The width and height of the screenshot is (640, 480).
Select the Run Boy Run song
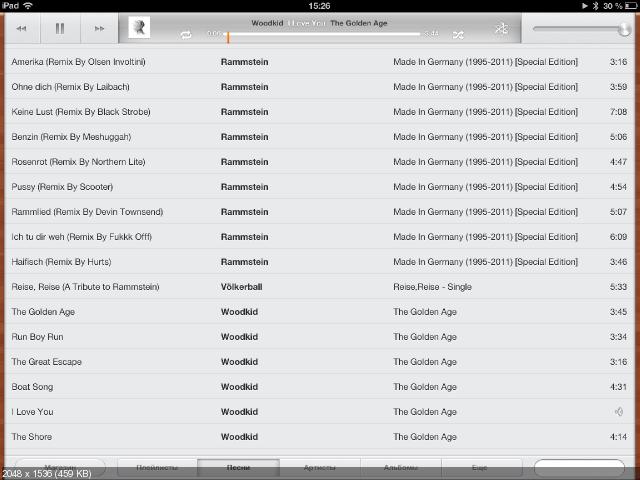point(38,337)
